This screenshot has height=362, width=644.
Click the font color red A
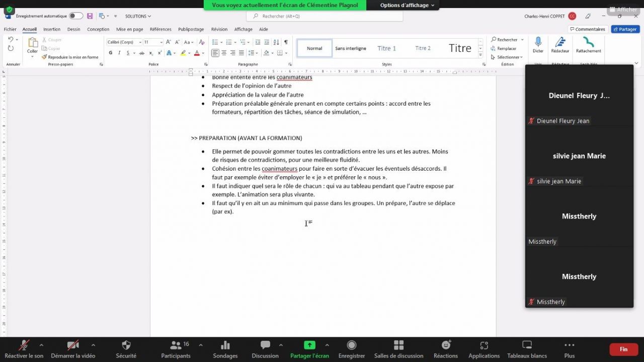tap(197, 53)
